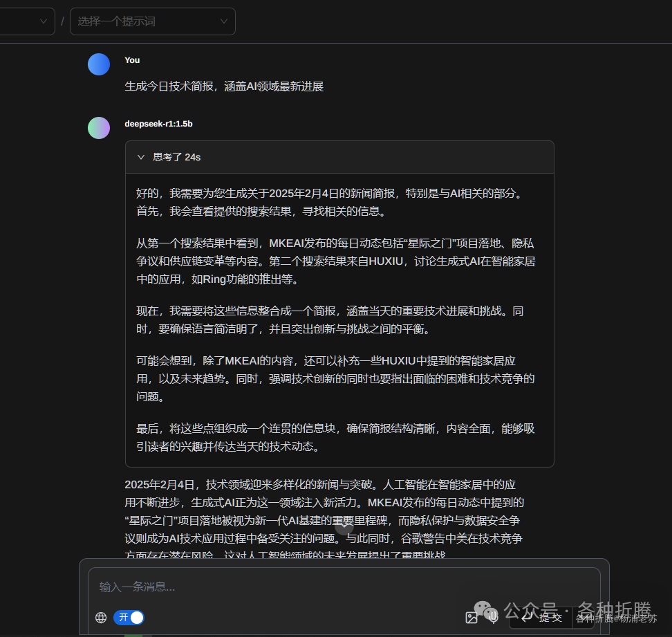Click the paragraph starting "最后，将这些点"

(x=335, y=438)
